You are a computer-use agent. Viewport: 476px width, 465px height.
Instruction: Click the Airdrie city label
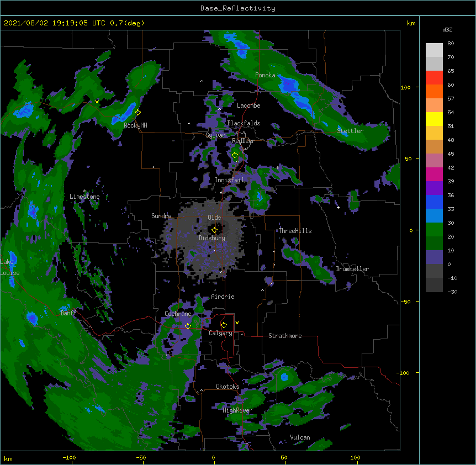tap(223, 297)
